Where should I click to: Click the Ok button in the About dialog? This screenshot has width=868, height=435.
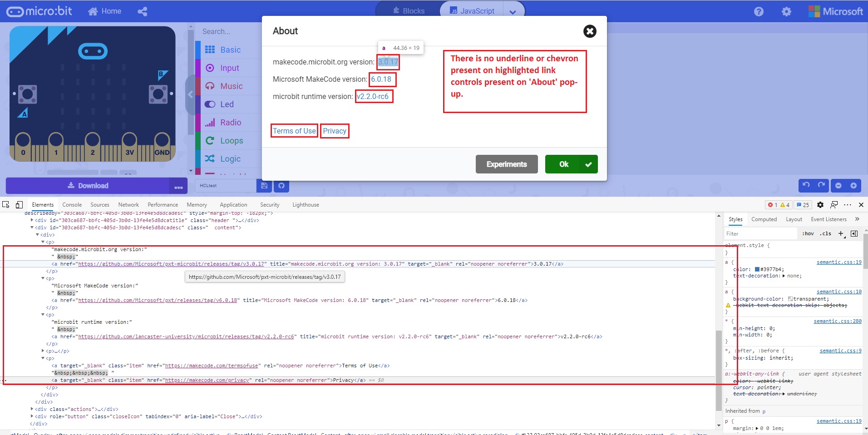[x=571, y=164]
